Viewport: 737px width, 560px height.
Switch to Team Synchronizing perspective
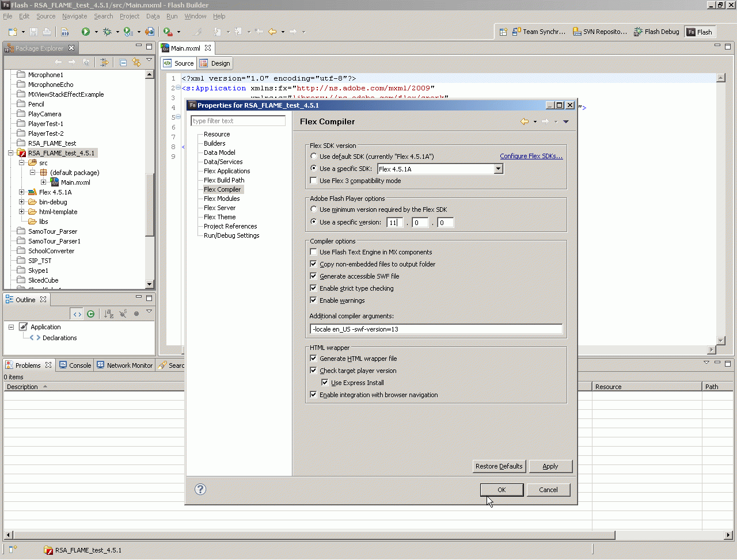(539, 32)
